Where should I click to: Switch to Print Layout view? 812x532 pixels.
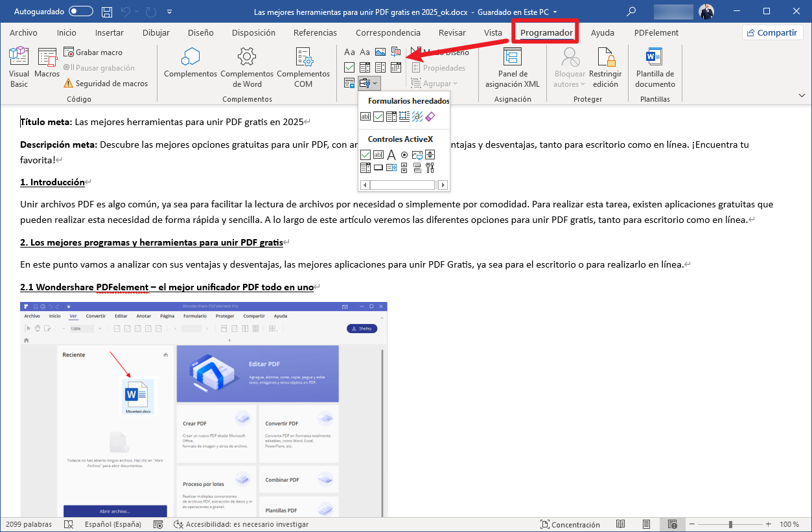(647, 524)
